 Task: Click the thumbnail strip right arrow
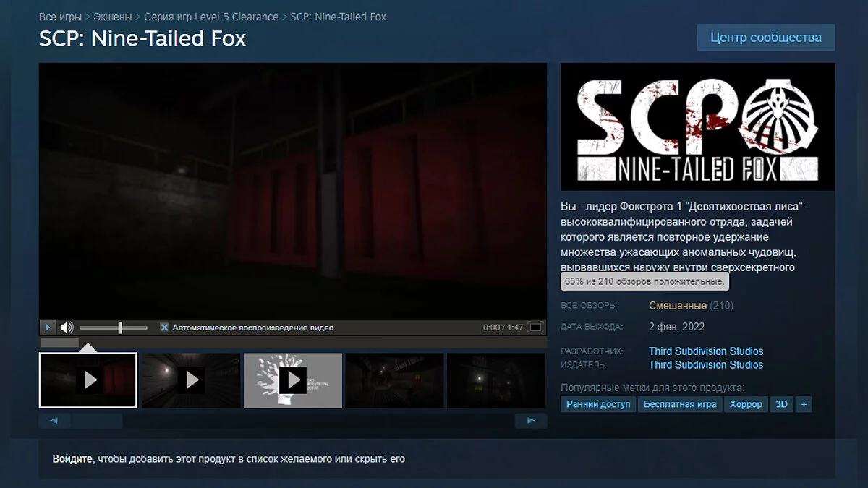click(531, 420)
